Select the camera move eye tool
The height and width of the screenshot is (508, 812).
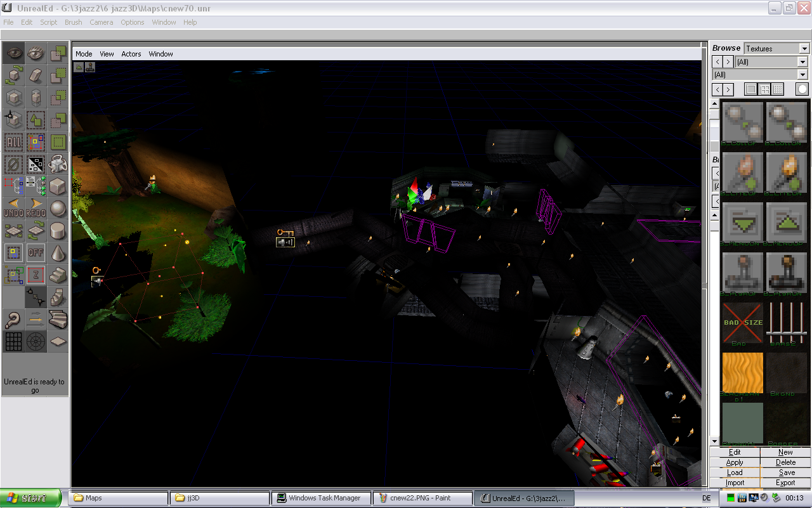(x=14, y=53)
